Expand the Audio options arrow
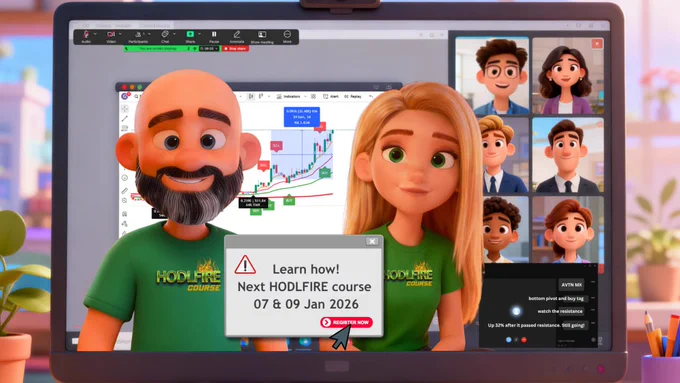 click(x=95, y=34)
